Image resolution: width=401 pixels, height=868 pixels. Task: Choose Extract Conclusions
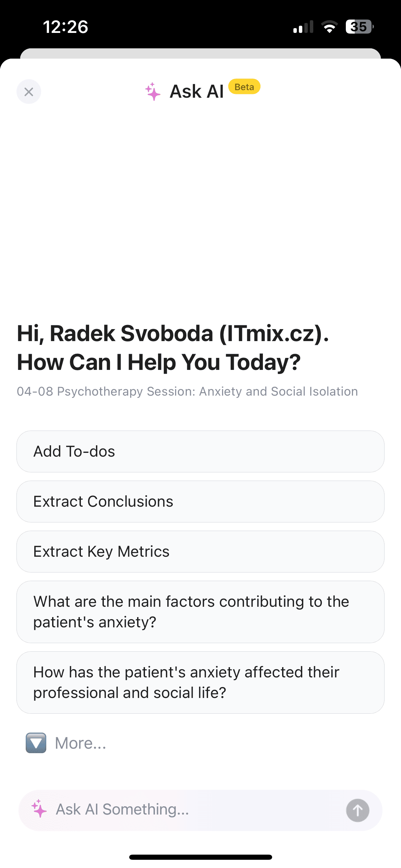coord(200,502)
